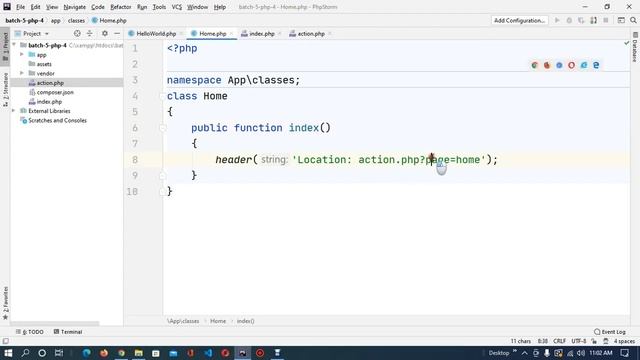The width and height of the screenshot is (640, 360).
Task: Switch to the action.php editor tab
Action: (x=311, y=33)
